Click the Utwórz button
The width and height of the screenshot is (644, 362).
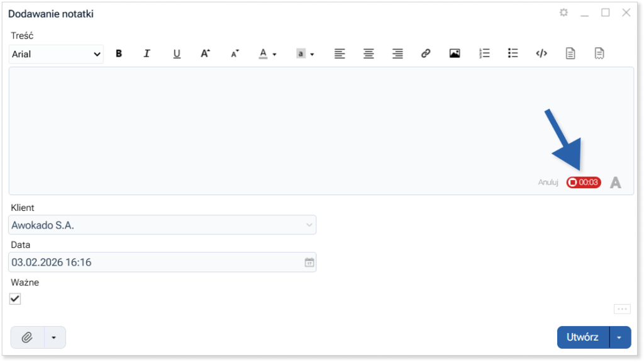tap(582, 337)
